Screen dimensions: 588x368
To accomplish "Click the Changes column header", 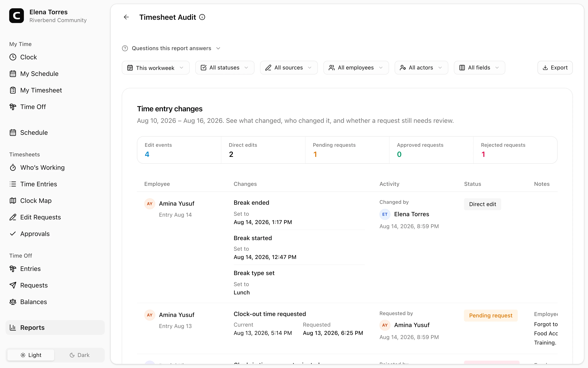I will pyautogui.click(x=245, y=184).
